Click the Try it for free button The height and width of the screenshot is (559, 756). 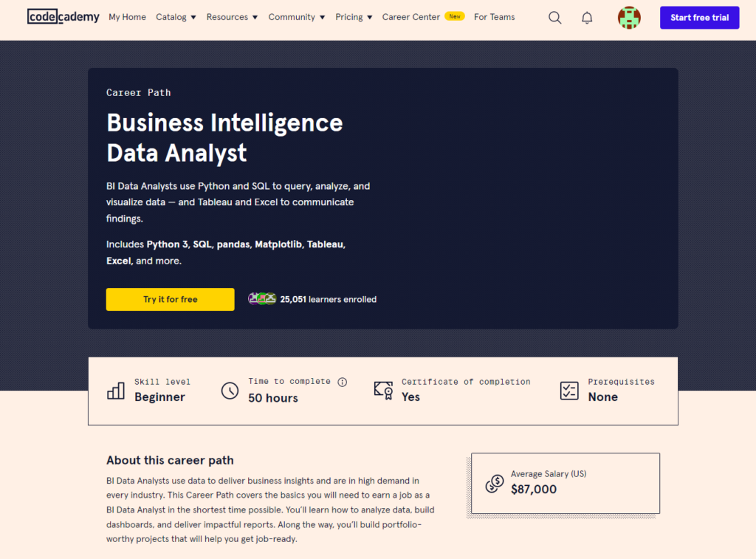pyautogui.click(x=171, y=300)
